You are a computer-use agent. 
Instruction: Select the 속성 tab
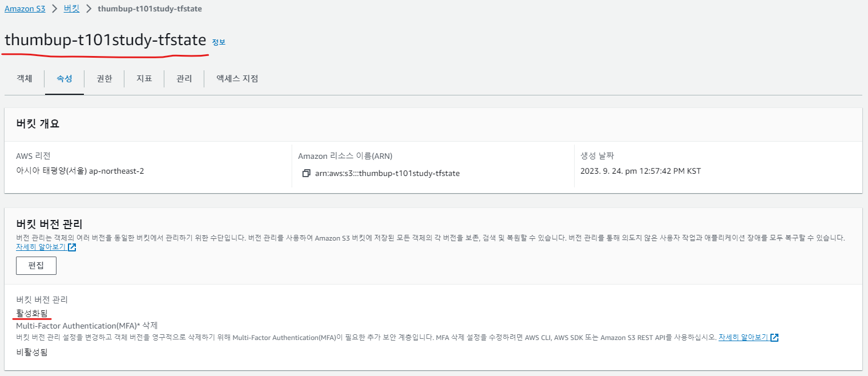(64, 79)
